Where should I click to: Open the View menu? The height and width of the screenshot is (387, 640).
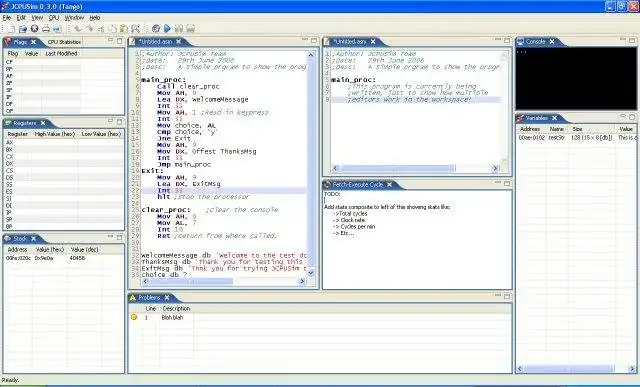click(x=37, y=18)
